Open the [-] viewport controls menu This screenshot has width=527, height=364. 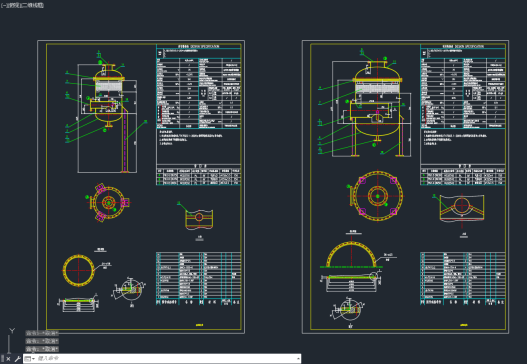4,5
